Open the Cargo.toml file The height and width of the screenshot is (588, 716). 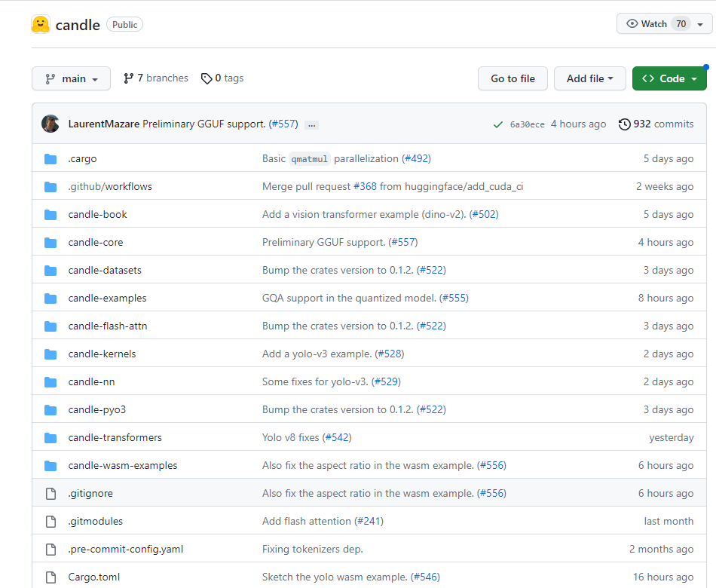coord(94,577)
